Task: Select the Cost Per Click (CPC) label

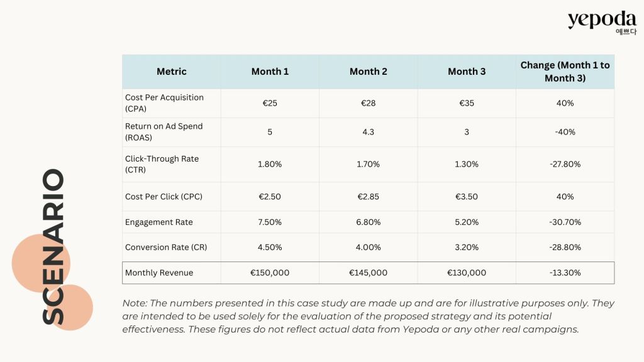Action: click(164, 197)
